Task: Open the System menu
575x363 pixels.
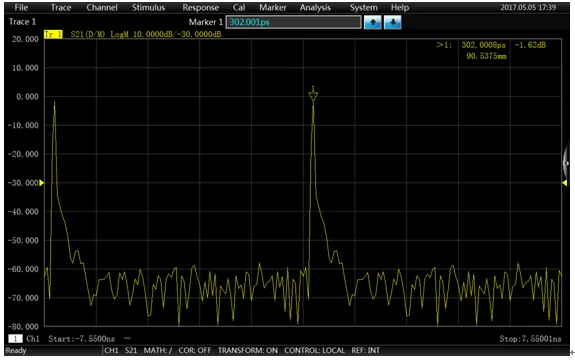Action: 363,7
